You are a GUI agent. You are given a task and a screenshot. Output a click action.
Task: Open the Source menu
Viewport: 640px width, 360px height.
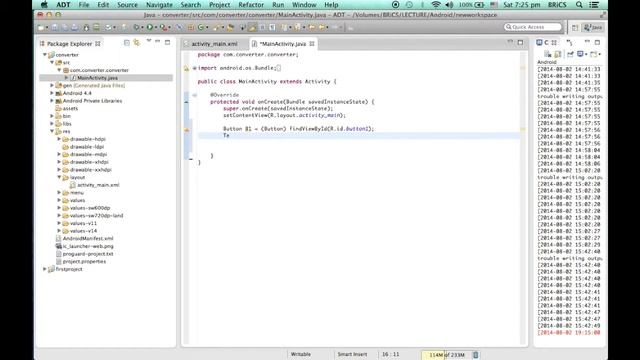127,5
